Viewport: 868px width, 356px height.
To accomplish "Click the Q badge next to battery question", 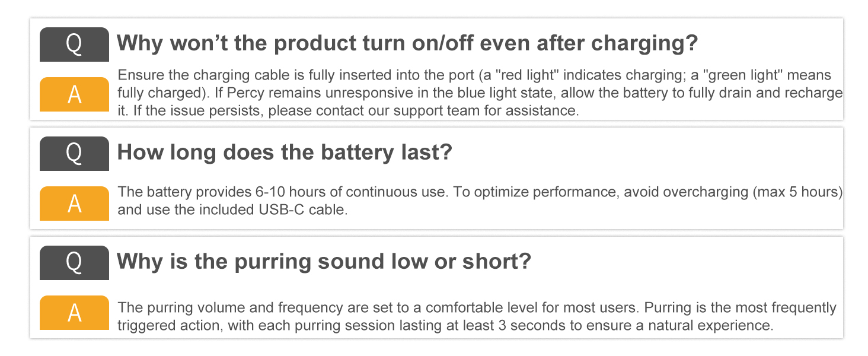I will [74, 154].
